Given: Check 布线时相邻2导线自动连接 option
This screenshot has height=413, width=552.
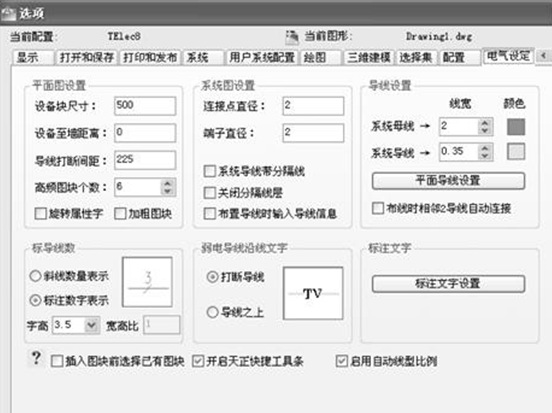Looking at the screenshot, I should pos(378,208).
